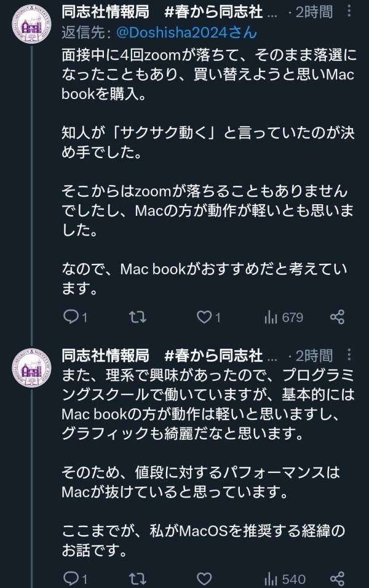Viewport: 369px width, 588px height.
Task: Like the second tweet with 540 views
Action: [x=204, y=578]
